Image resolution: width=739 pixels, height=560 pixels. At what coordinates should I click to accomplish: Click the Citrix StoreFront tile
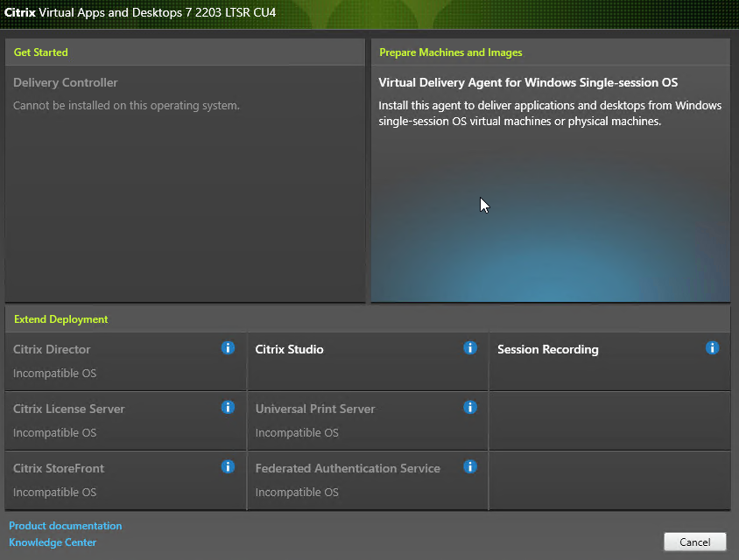point(125,480)
